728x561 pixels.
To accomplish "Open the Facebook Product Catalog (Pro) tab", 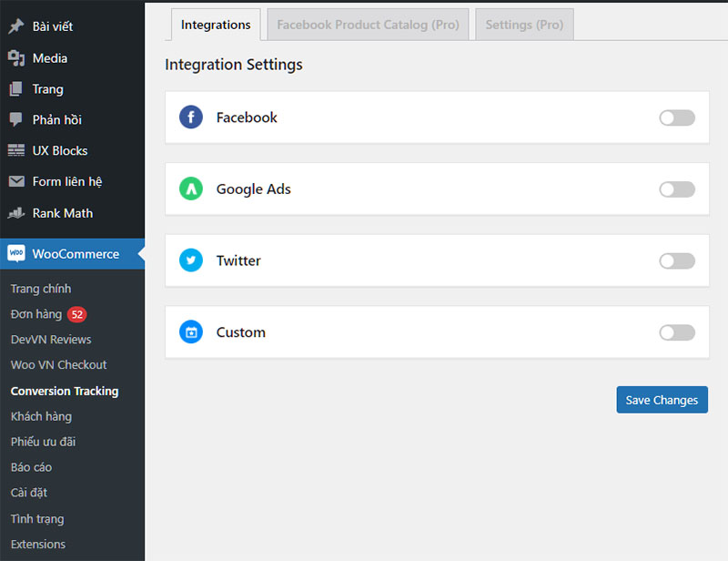I will pos(368,25).
